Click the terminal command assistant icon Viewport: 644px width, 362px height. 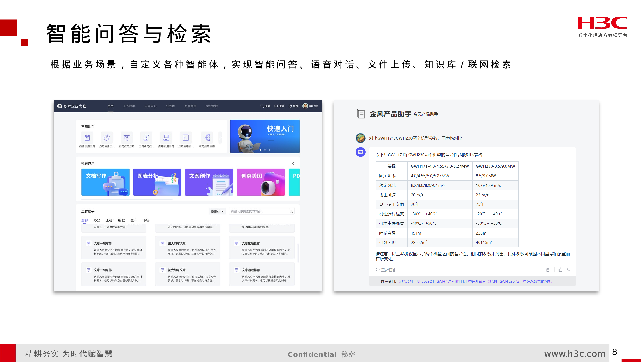(x=186, y=138)
